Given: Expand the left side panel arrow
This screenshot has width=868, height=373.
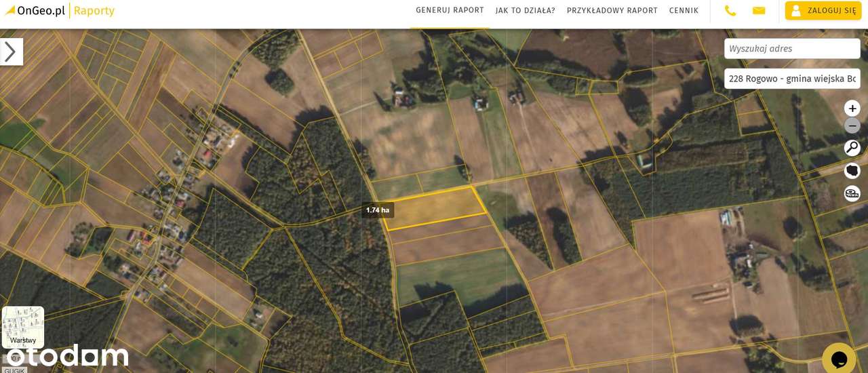Looking at the screenshot, I should [x=11, y=52].
